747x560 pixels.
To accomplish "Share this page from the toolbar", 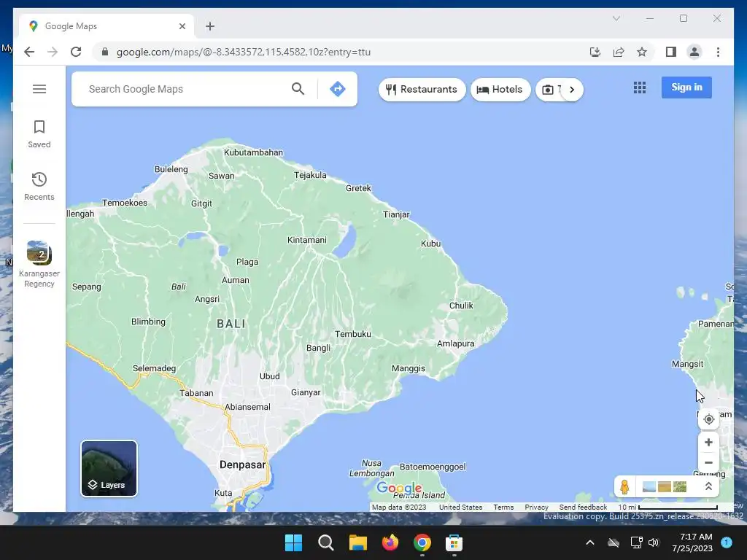I will click(x=619, y=52).
